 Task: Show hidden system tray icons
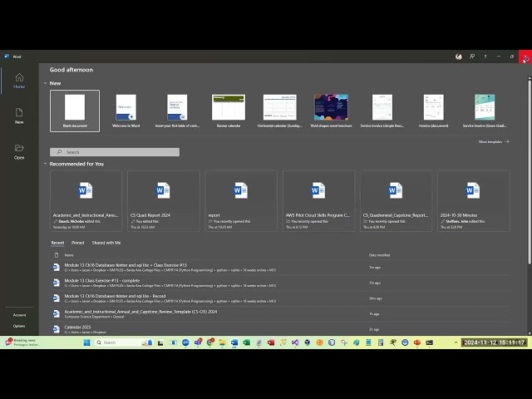[456, 342]
